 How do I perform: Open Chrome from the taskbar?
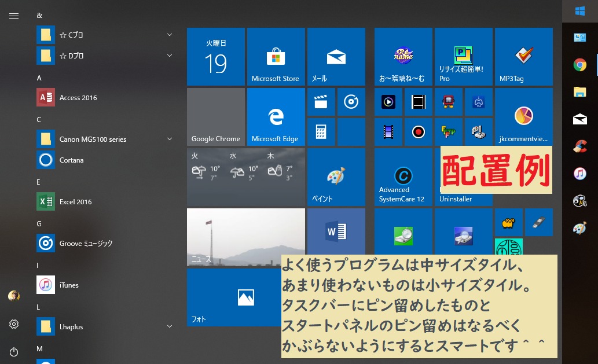tap(579, 65)
